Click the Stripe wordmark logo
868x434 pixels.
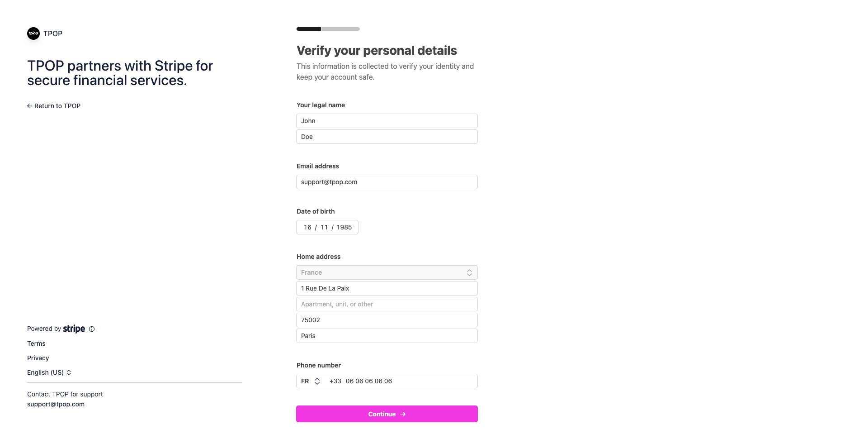tap(74, 329)
